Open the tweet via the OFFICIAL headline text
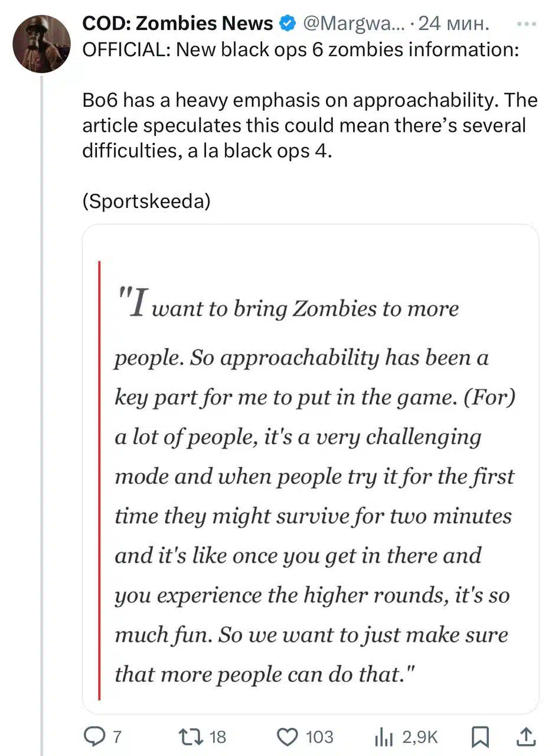This screenshot has height=756, width=552. (x=301, y=50)
